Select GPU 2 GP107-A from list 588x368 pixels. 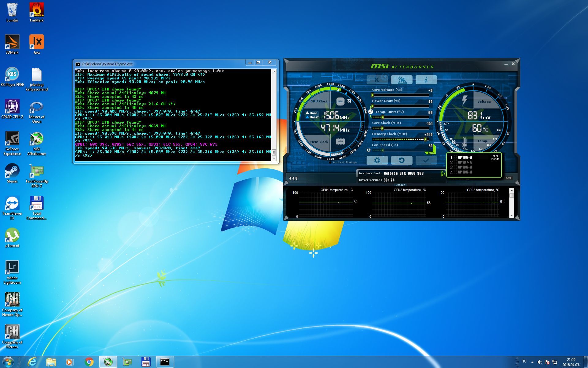(x=465, y=163)
